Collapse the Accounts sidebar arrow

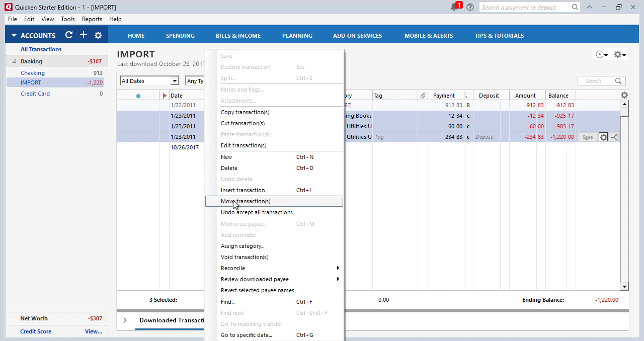pyautogui.click(x=14, y=36)
